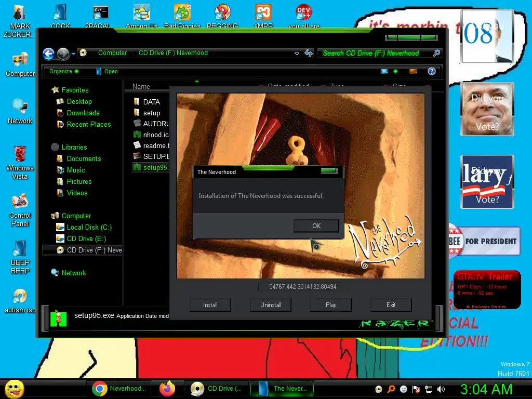
Task: Click the GTA:IV Trailer countdown gadget
Action: pyautogui.click(x=487, y=289)
